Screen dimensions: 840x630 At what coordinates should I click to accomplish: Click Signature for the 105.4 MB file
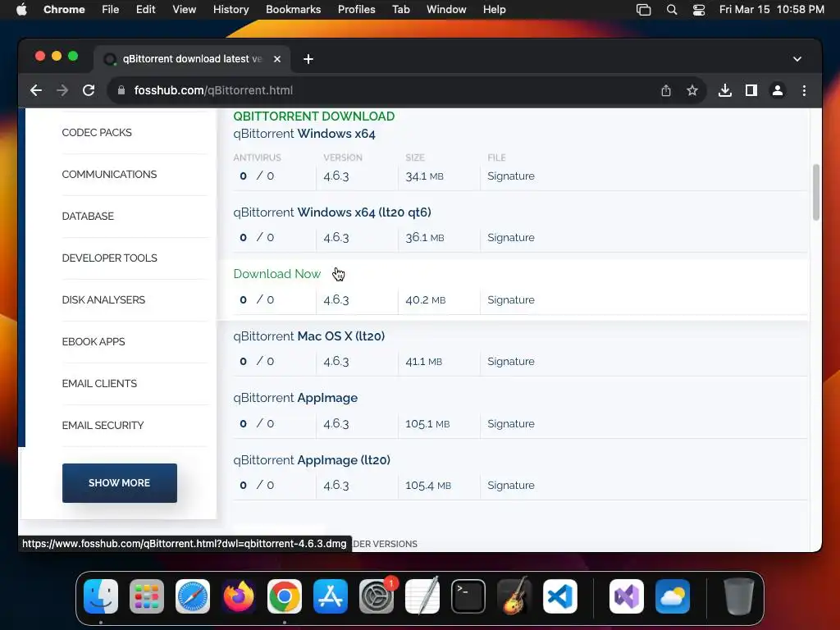[x=510, y=485]
